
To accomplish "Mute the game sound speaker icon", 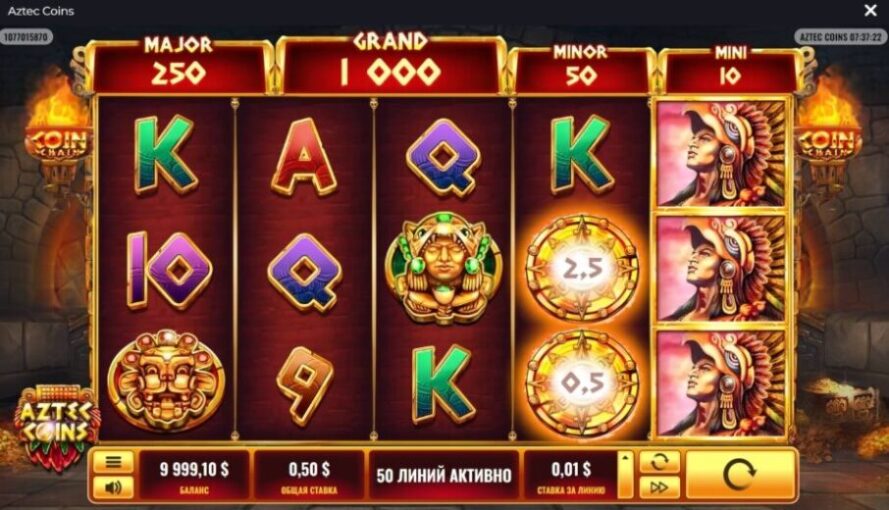I will tap(113, 487).
